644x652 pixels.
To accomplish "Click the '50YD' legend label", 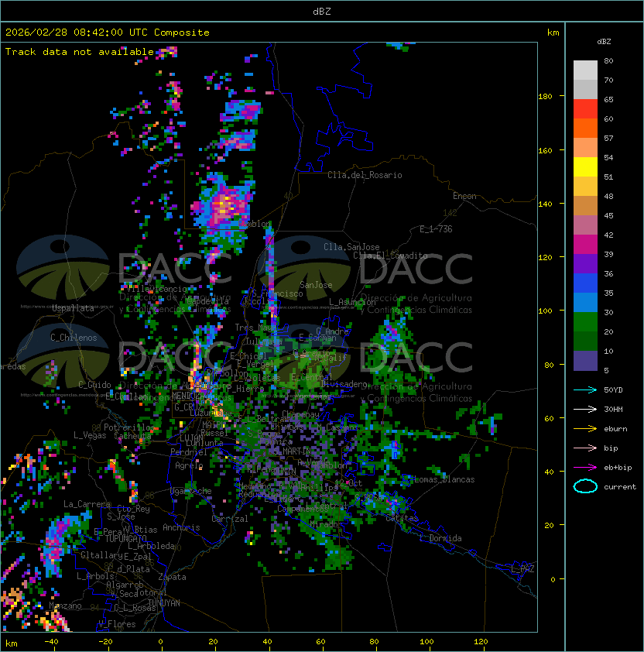I will 613,389.
